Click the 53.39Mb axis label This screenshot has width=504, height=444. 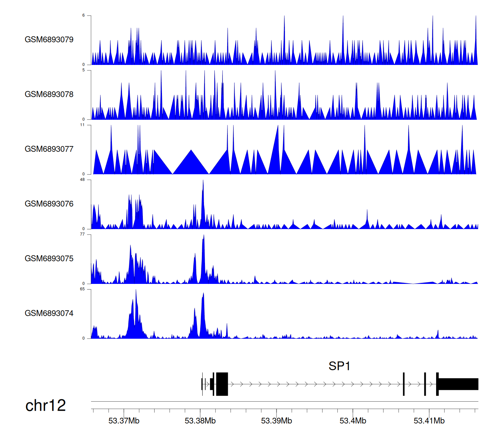tap(277, 421)
